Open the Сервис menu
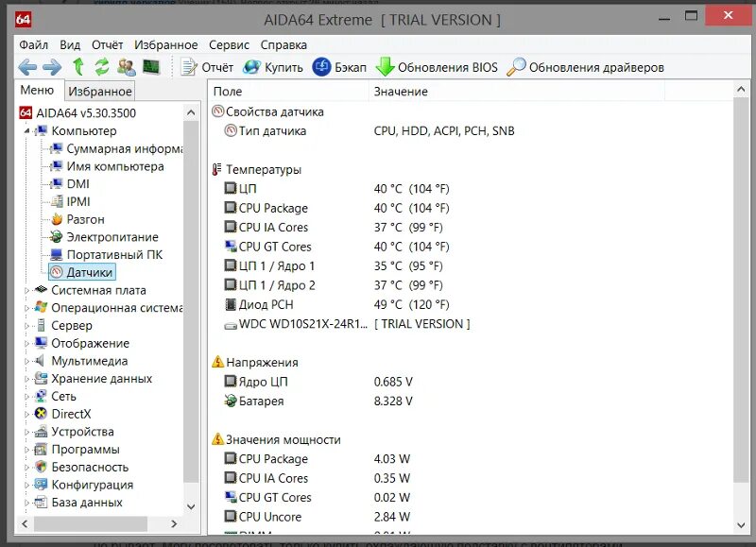756x547 pixels. coord(229,44)
